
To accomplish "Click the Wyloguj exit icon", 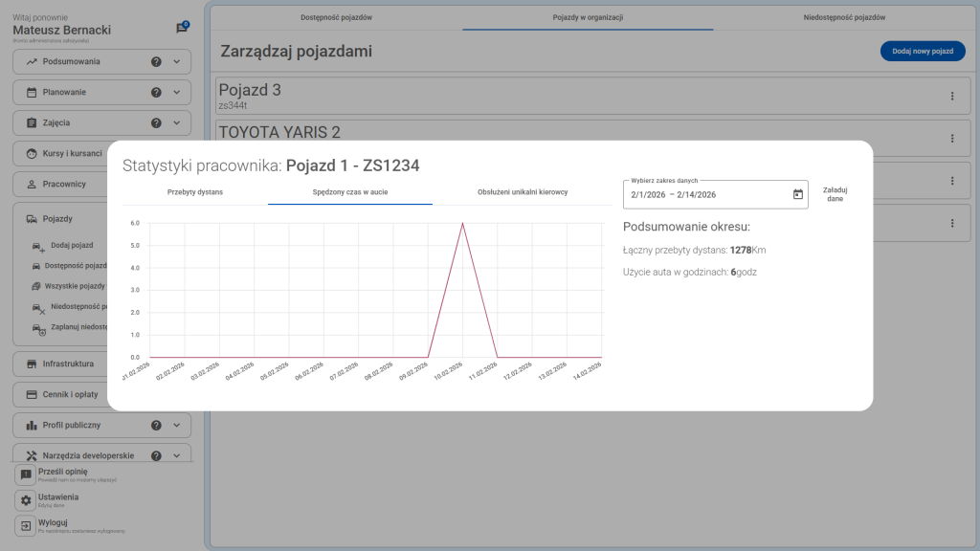I will pyautogui.click(x=27, y=527).
